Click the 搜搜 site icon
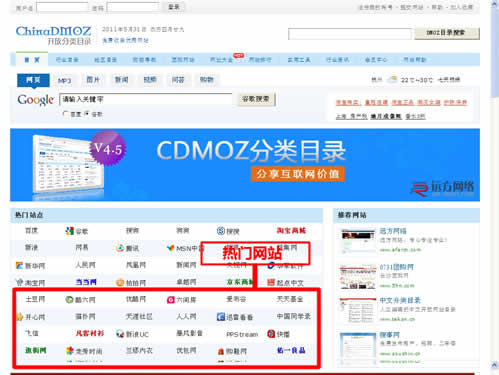This screenshot has height=375, width=499. [x=221, y=231]
